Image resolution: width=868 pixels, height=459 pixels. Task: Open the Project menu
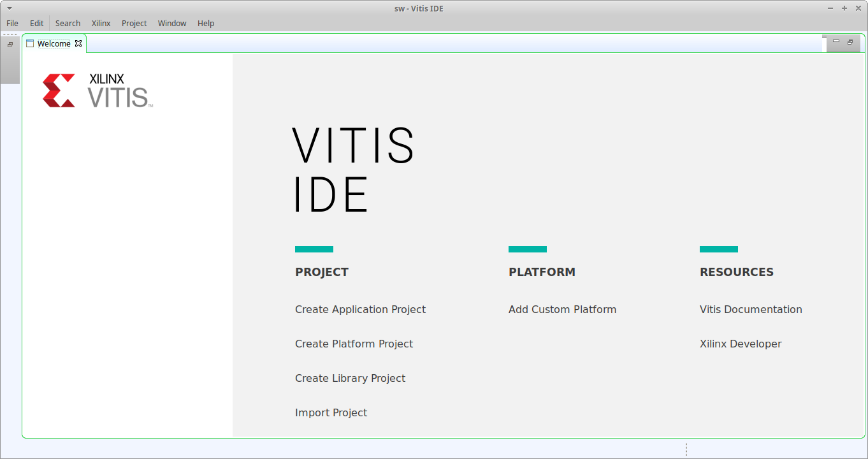134,23
